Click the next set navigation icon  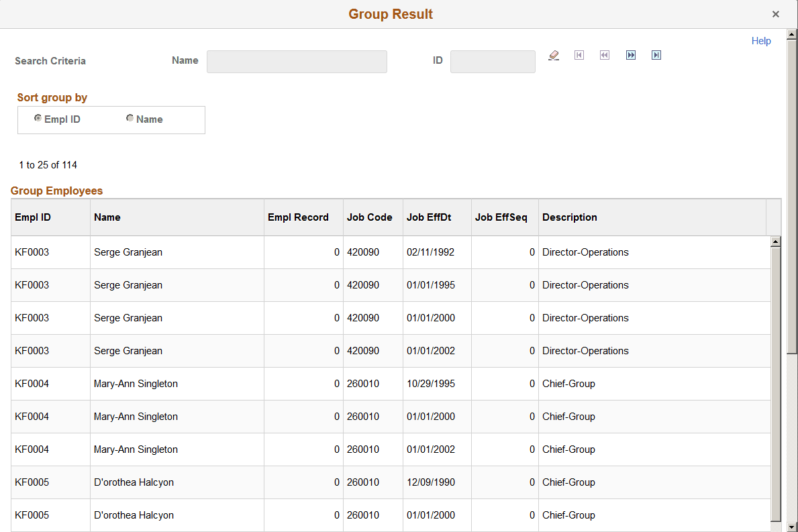[x=630, y=55]
